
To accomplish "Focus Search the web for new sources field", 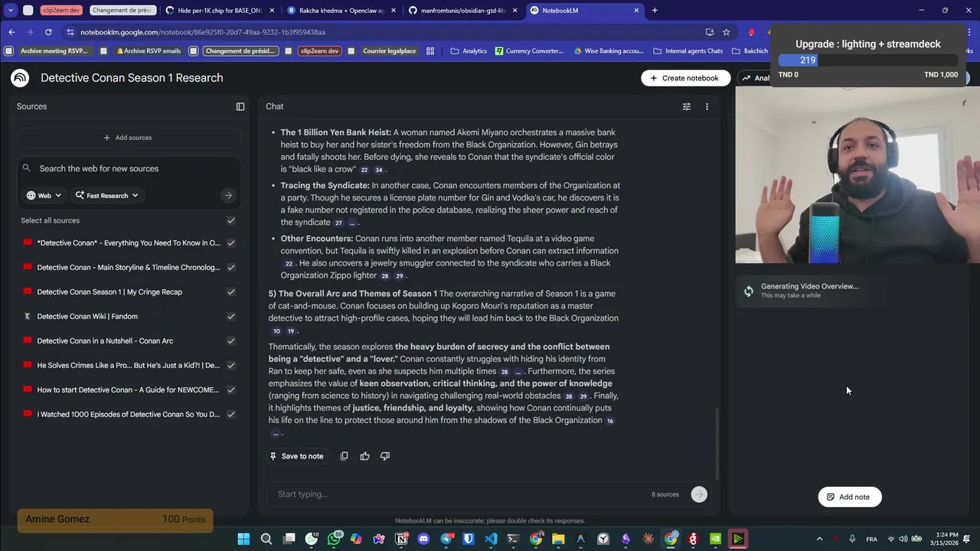I will [x=129, y=168].
